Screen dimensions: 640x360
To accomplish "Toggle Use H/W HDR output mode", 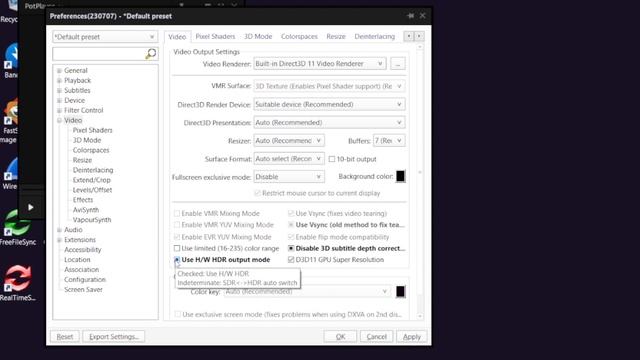I will pyautogui.click(x=177, y=260).
